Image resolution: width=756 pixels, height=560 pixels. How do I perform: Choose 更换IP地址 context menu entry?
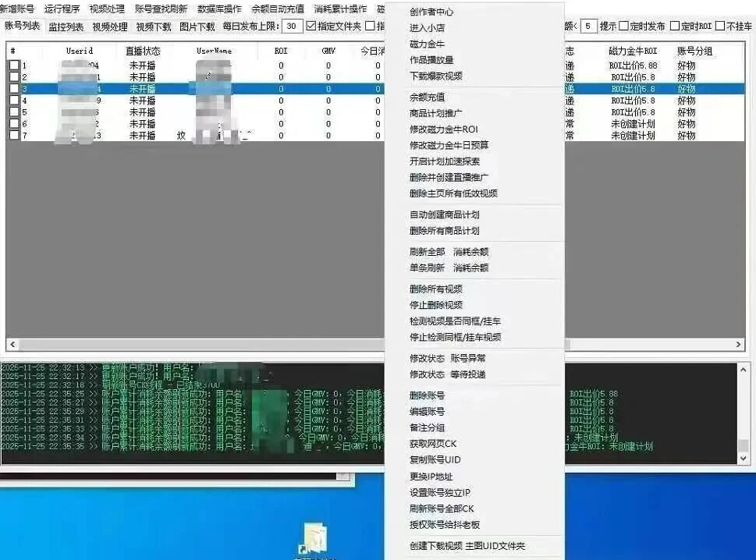431,477
